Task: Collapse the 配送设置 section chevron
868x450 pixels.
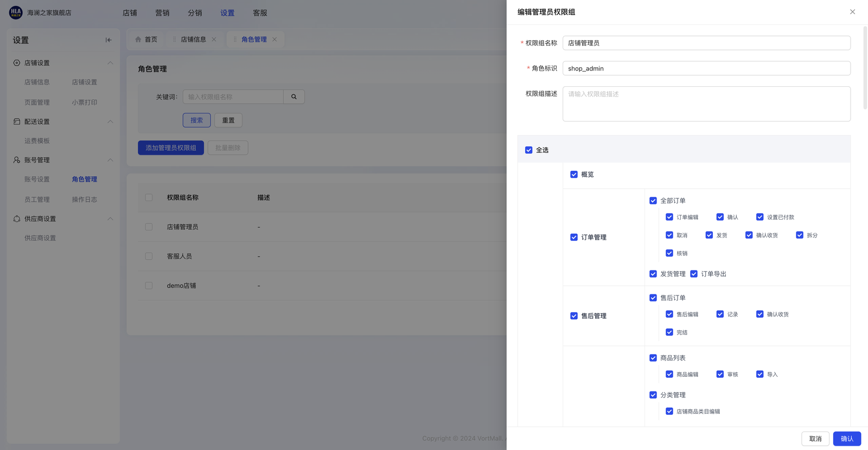Action: (x=110, y=121)
